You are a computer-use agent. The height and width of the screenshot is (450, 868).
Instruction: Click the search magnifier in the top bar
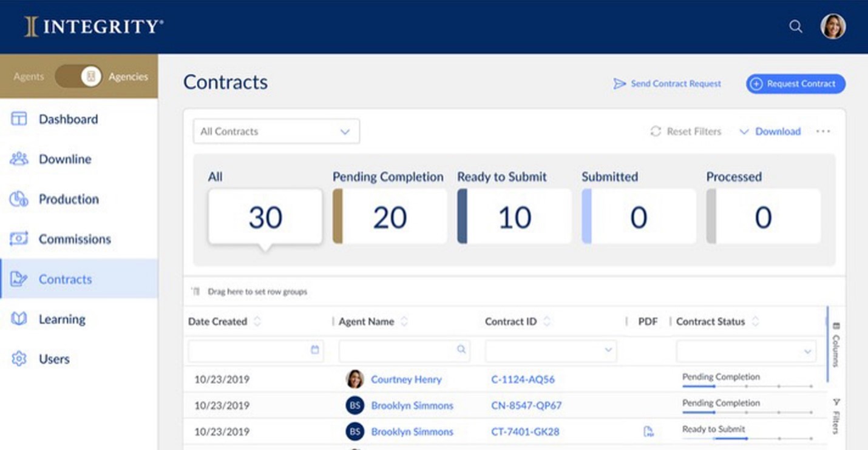coord(795,26)
